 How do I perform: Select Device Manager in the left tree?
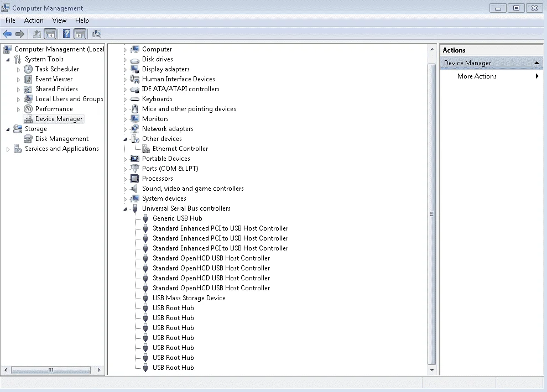click(x=59, y=119)
